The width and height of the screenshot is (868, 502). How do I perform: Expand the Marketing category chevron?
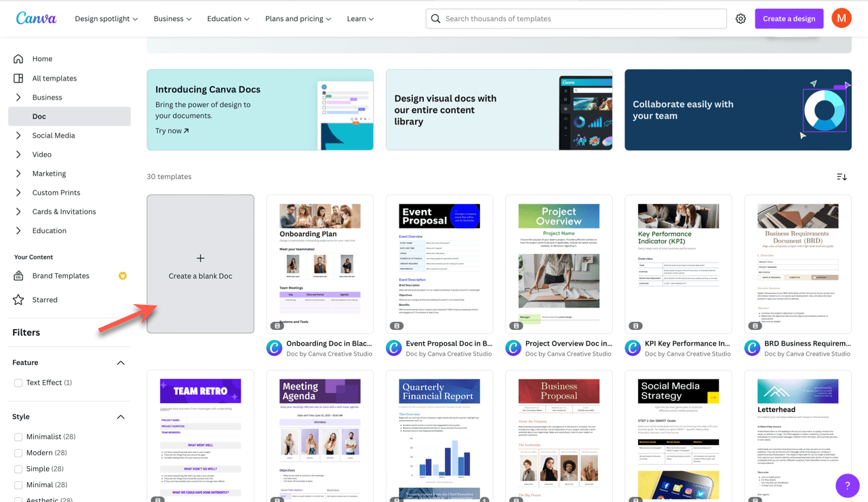coord(18,173)
